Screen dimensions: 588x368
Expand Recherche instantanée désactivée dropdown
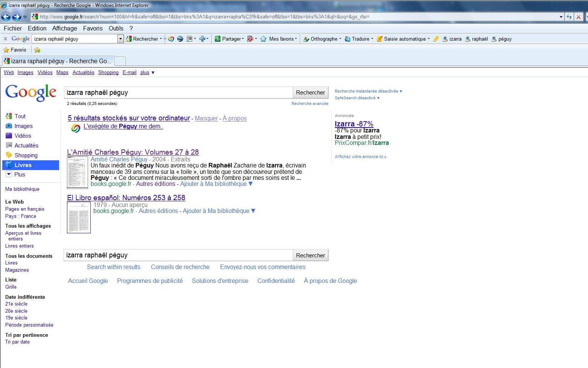point(368,91)
